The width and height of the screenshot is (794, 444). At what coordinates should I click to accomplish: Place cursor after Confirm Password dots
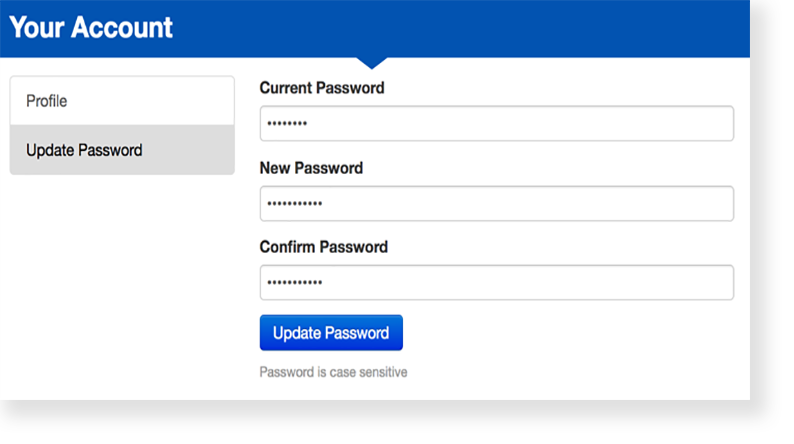click(325, 283)
